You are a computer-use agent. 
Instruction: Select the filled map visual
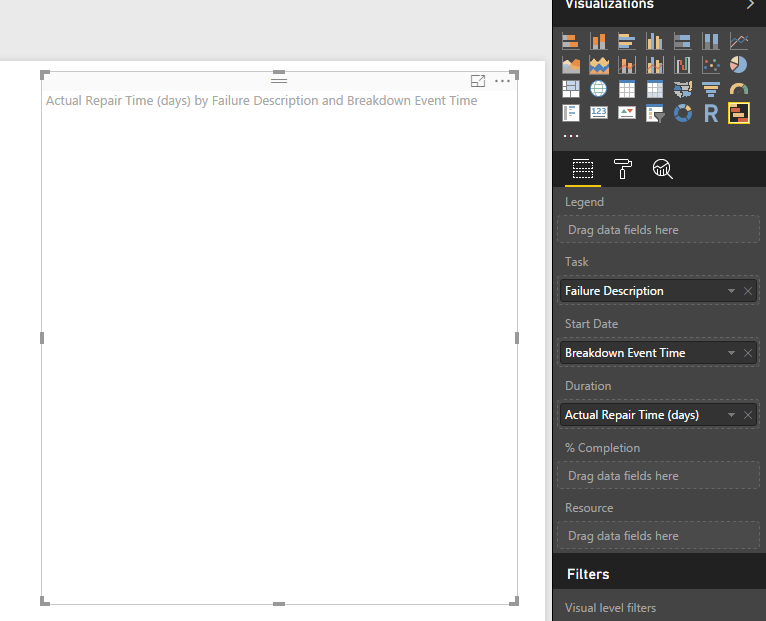click(x=682, y=89)
